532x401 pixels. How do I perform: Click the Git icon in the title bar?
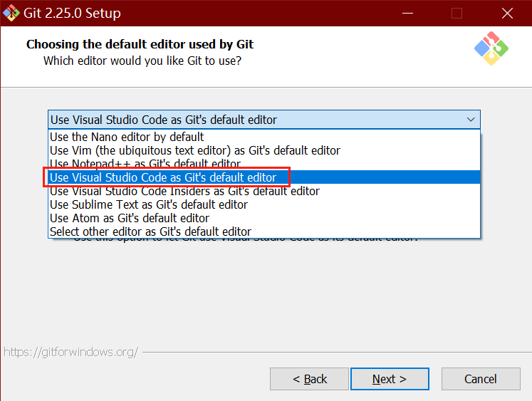[11, 13]
